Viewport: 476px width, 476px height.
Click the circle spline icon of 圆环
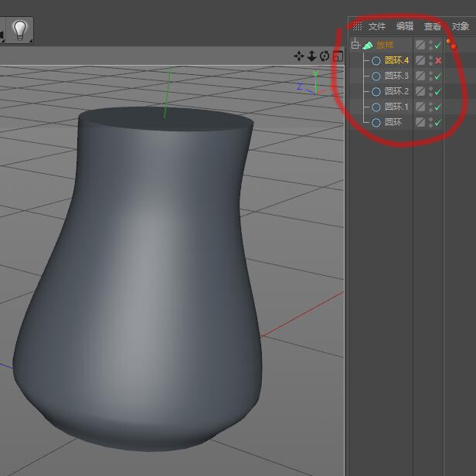[376, 122]
